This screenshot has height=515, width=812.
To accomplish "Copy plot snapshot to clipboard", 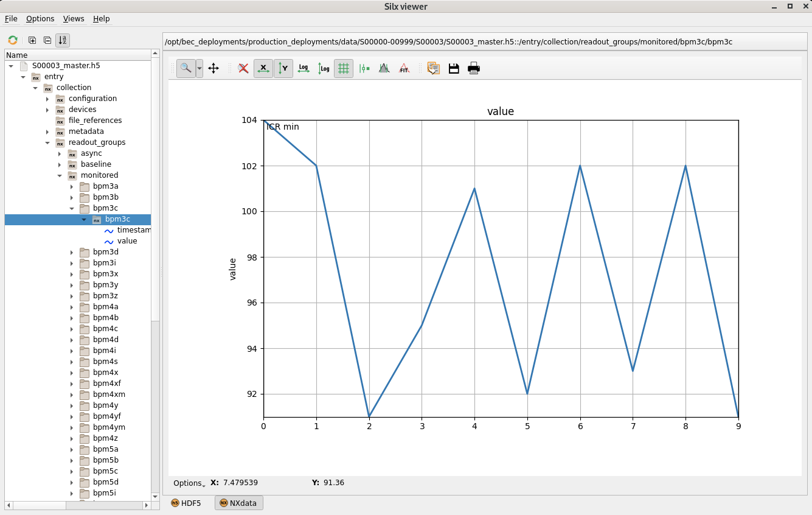I will click(434, 68).
